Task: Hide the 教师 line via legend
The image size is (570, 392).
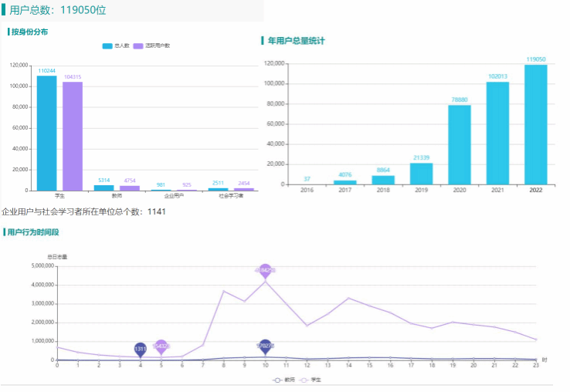Action: point(283,380)
